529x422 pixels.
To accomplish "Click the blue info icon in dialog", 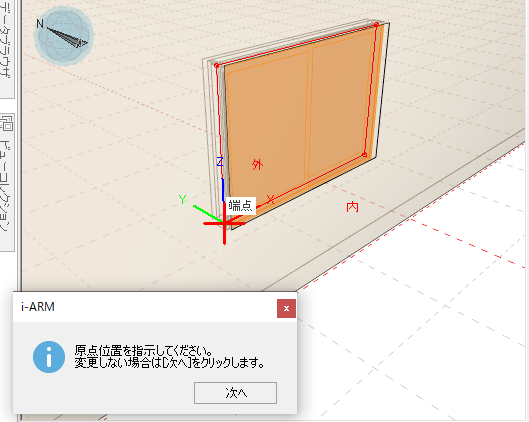I will click(x=49, y=357).
